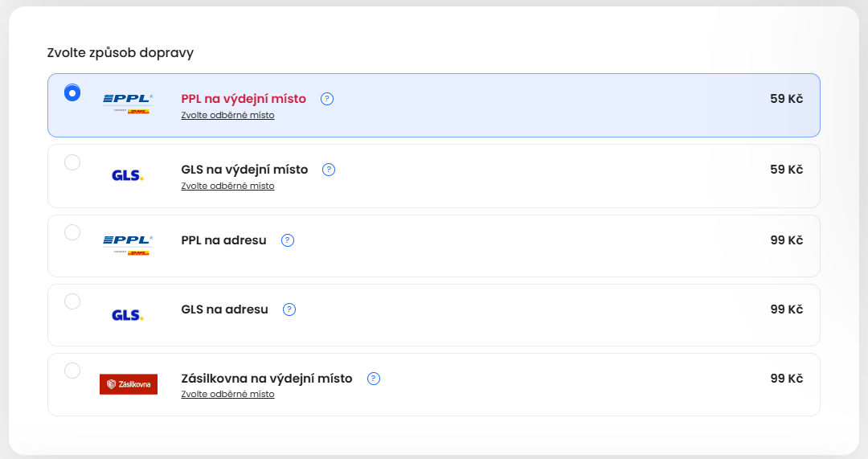Viewport: 868px width, 459px height.
Task: Click the PPL logo for address delivery
Action: [x=128, y=244]
